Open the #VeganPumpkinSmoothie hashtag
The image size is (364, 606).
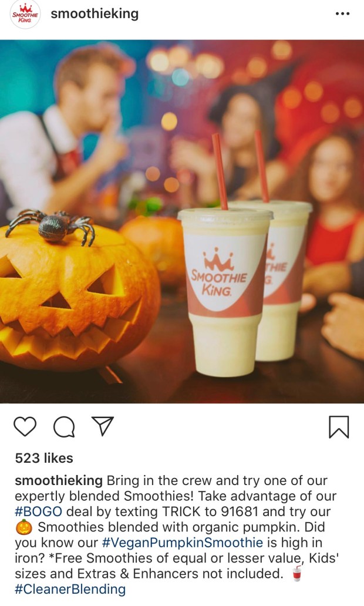[x=183, y=543]
